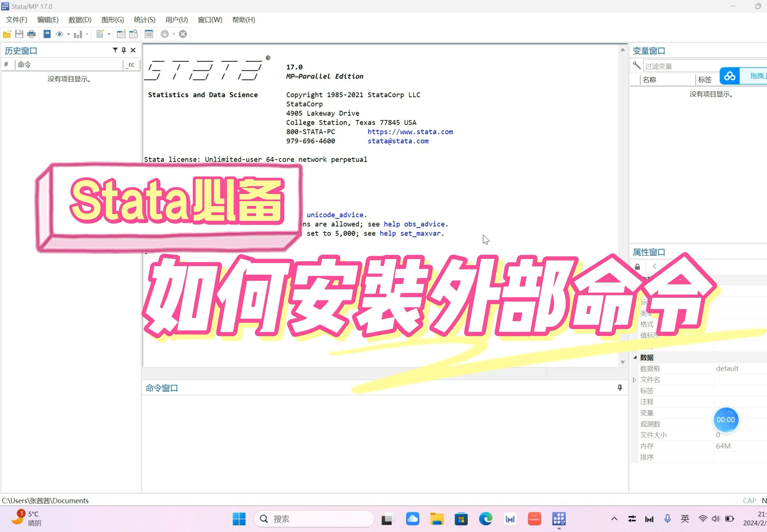Click the 00:00 recording timer bubble
767x532 pixels.
(x=726, y=420)
